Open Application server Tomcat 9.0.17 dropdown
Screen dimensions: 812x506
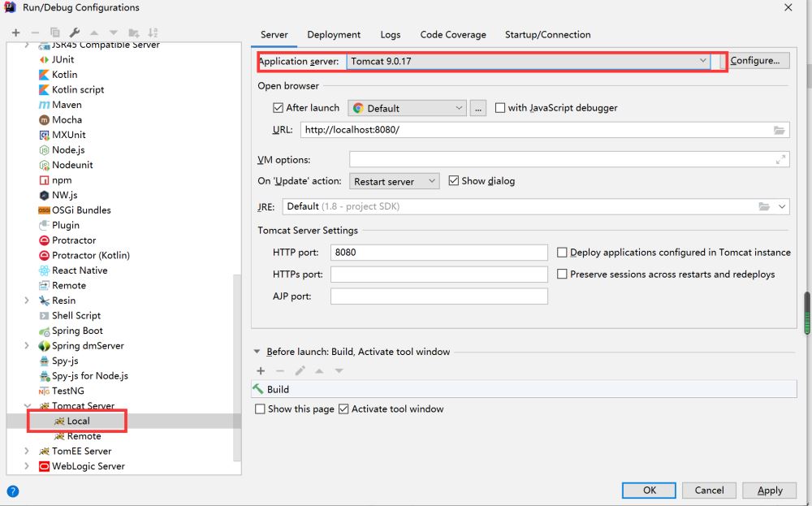click(529, 61)
